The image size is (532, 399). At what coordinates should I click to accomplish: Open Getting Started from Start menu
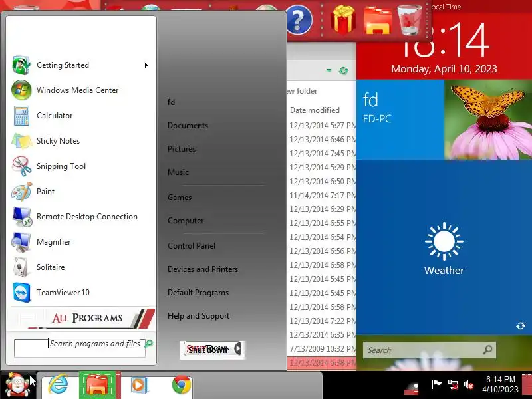coord(80,65)
